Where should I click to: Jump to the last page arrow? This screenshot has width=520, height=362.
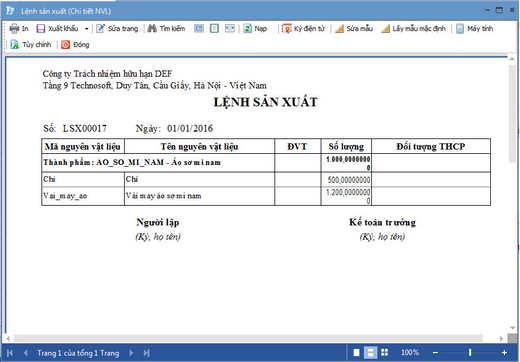tap(146, 353)
